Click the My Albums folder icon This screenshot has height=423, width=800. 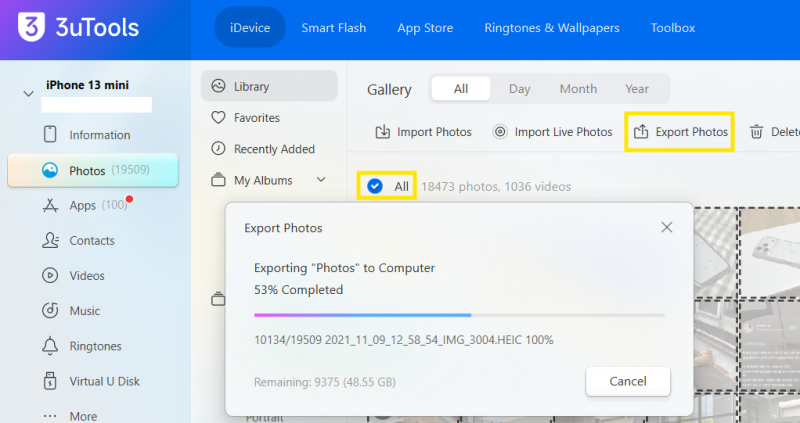pyautogui.click(x=218, y=180)
